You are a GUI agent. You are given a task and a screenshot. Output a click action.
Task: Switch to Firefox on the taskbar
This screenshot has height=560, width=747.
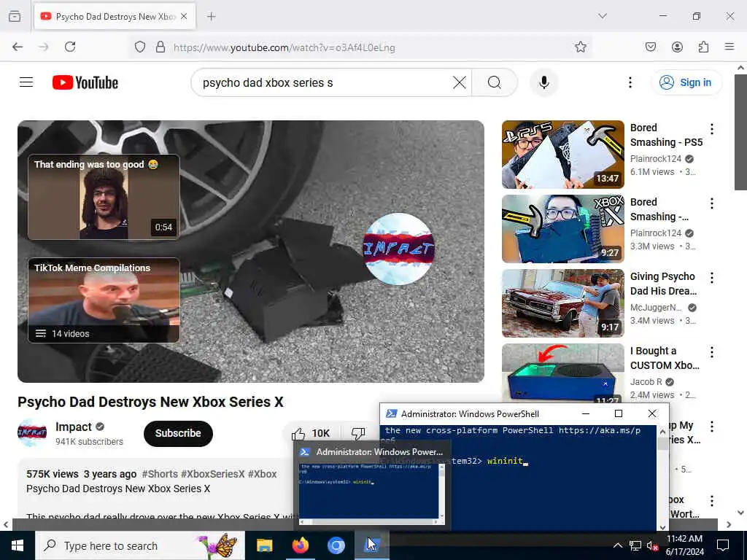tap(300, 545)
